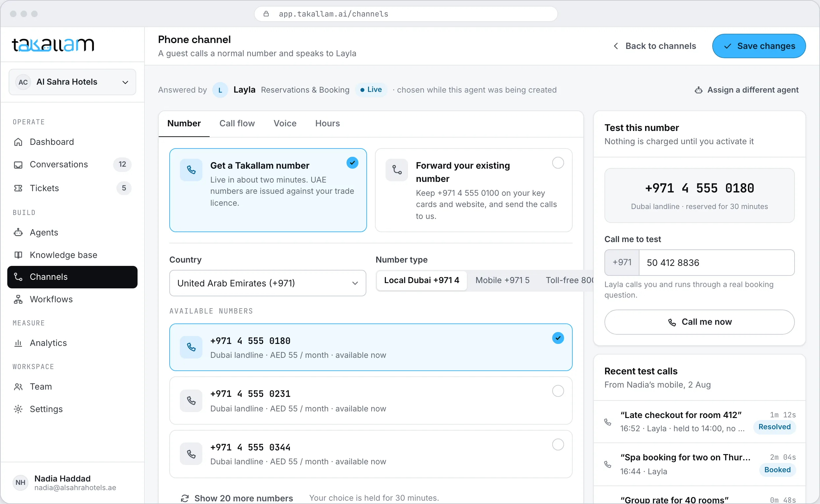Go back to channels
The height and width of the screenshot is (504, 820).
pyautogui.click(x=654, y=46)
